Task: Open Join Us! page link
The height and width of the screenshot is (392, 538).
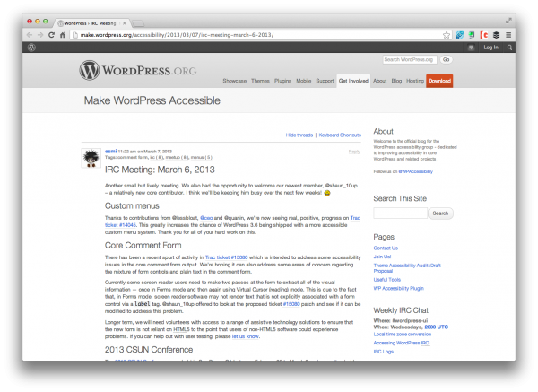Action: [x=382, y=257]
